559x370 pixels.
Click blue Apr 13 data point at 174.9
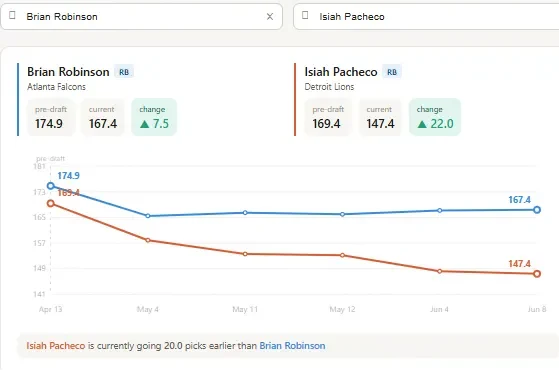click(51, 186)
